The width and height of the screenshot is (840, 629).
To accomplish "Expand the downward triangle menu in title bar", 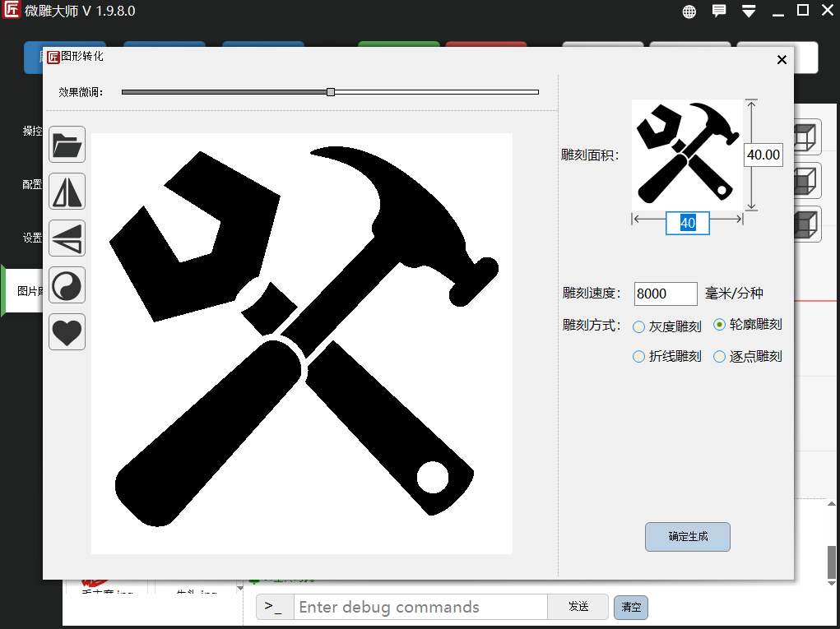I will point(749,12).
